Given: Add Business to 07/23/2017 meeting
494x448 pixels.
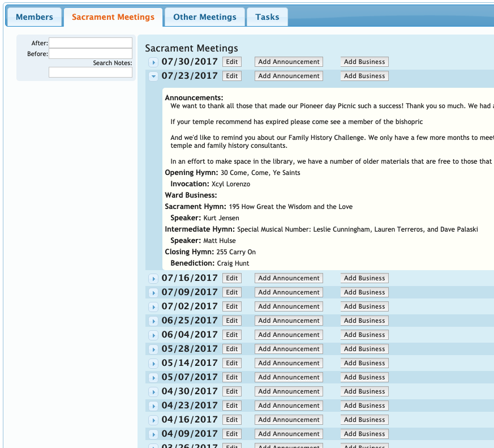Looking at the screenshot, I should point(364,76).
